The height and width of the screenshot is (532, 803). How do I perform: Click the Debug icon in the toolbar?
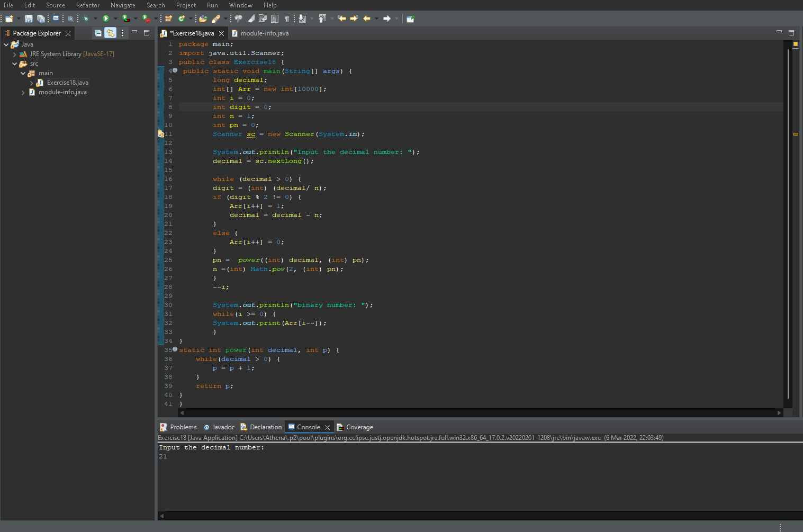pos(86,19)
